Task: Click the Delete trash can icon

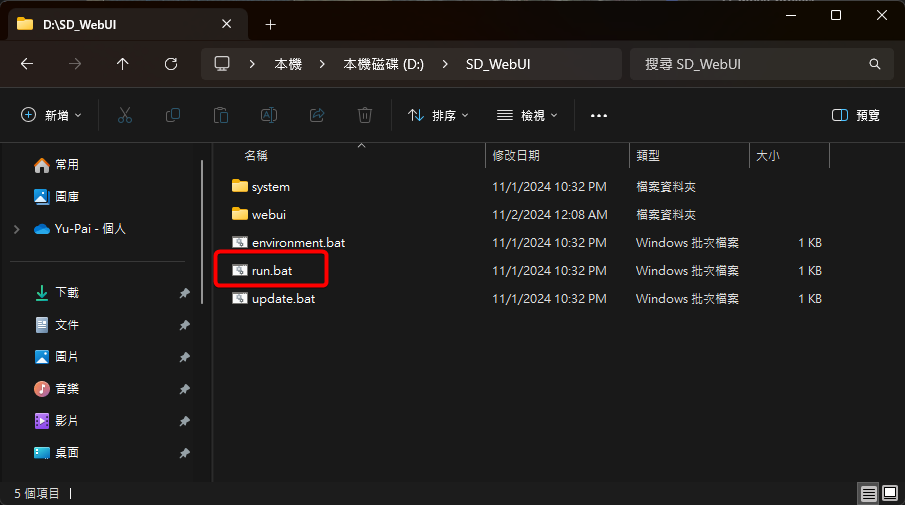Action: (365, 115)
